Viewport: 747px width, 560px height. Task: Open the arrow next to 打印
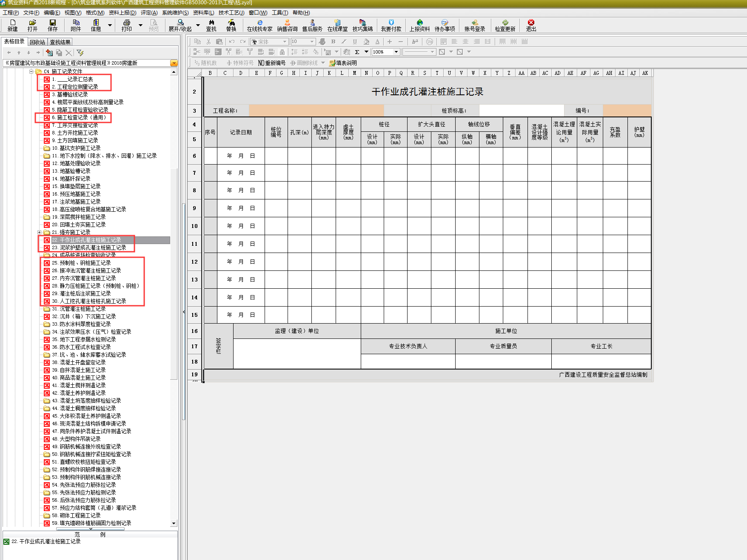tap(140, 26)
